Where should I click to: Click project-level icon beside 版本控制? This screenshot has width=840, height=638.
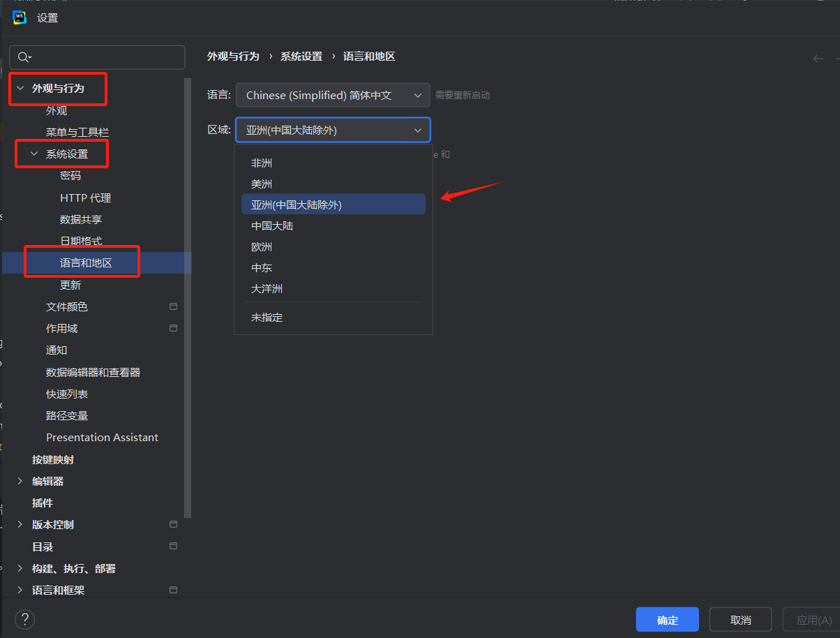tap(173, 524)
